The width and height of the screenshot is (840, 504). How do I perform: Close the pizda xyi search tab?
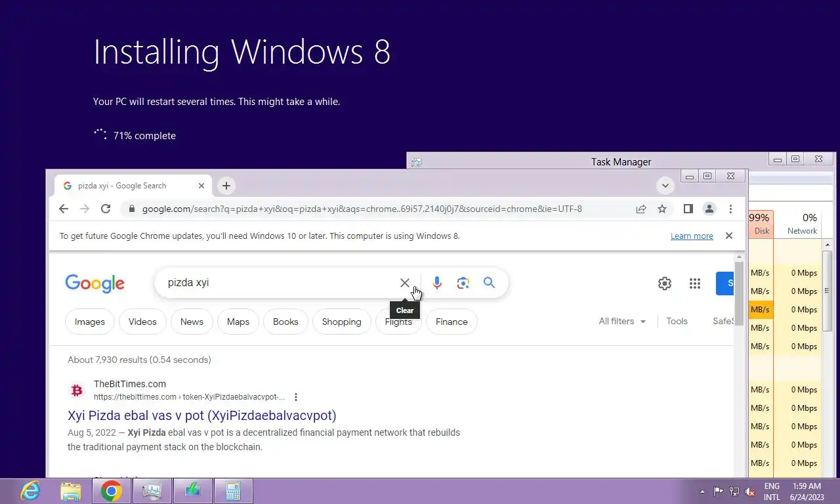[x=201, y=186]
